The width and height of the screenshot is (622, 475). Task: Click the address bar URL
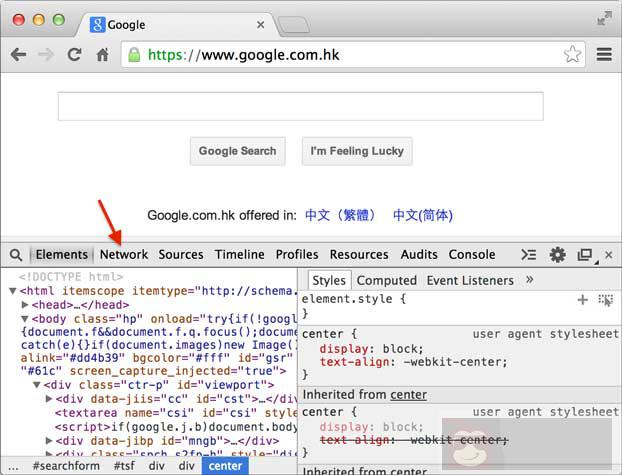point(243,55)
